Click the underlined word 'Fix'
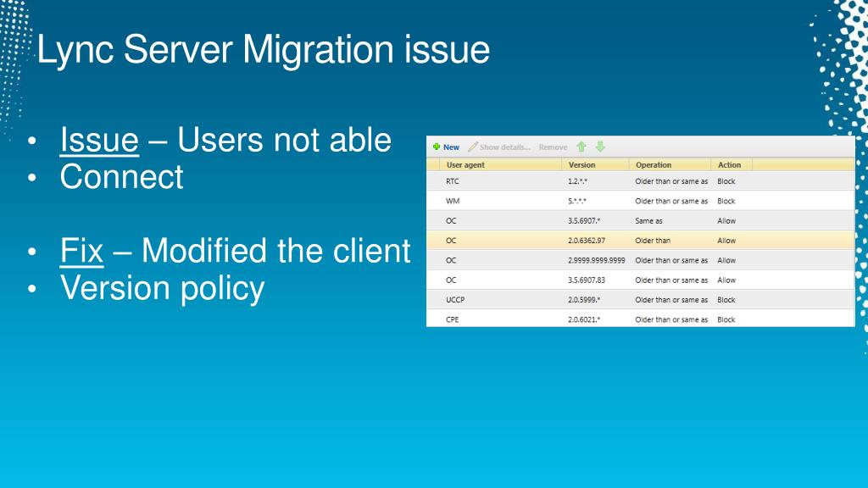 click(82, 251)
